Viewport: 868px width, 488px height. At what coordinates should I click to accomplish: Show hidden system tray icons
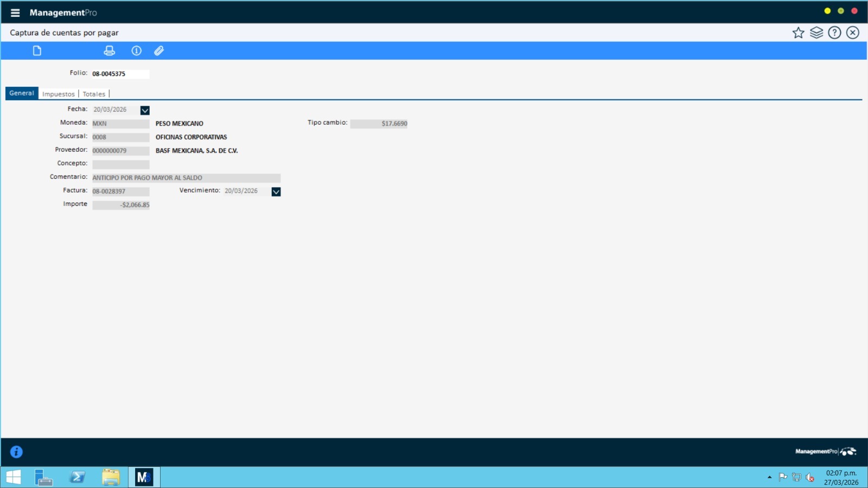pyautogui.click(x=769, y=477)
